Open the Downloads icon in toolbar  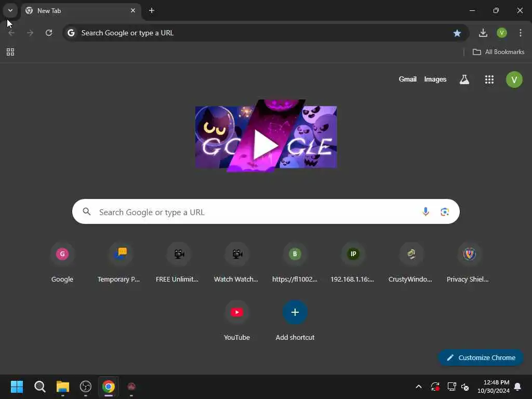(x=483, y=33)
